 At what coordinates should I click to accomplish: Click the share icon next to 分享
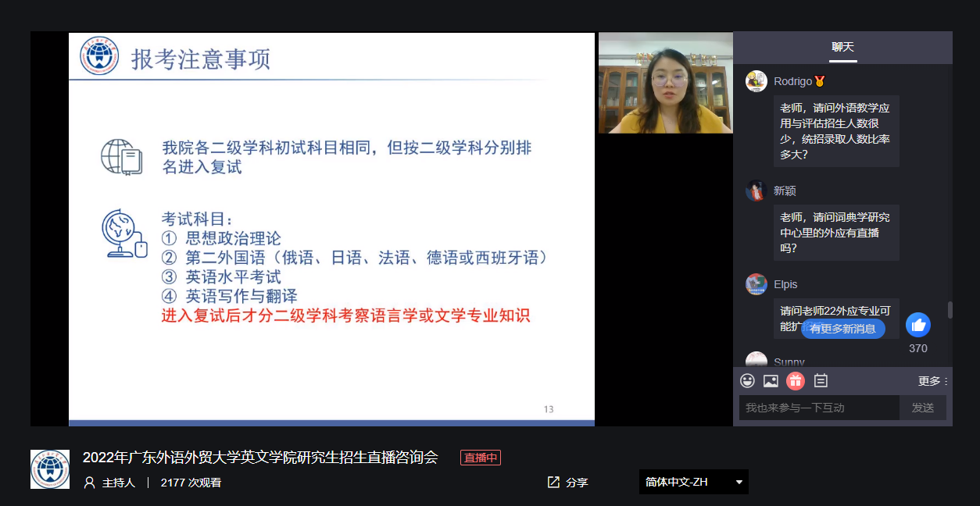tap(553, 483)
